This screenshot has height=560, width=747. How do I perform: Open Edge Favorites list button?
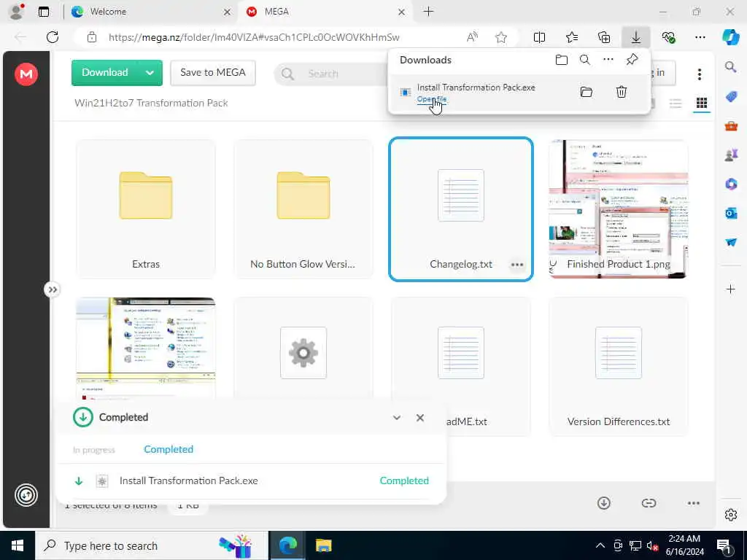[572, 37]
